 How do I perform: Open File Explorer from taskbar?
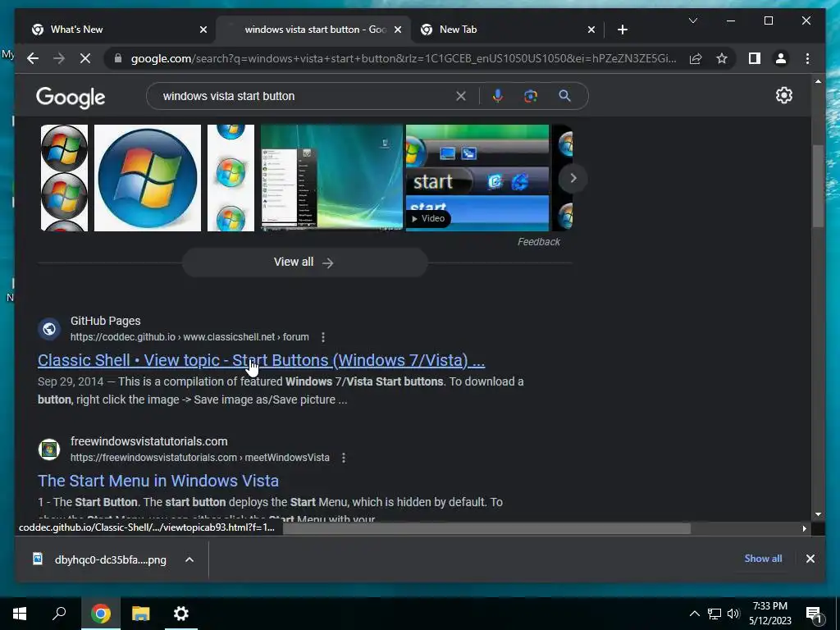140,614
